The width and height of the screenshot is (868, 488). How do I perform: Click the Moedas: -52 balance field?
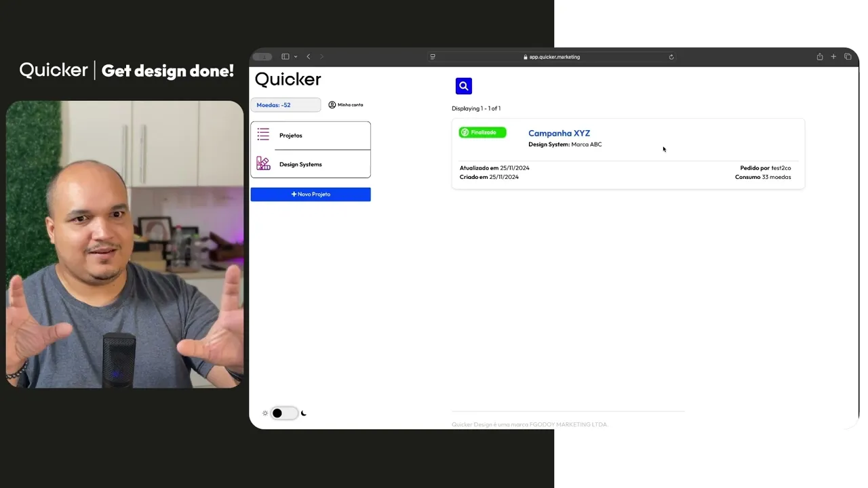pyautogui.click(x=285, y=105)
